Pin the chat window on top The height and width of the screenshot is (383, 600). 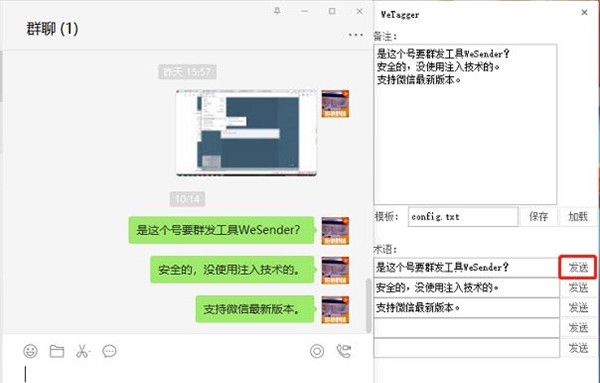pos(277,11)
